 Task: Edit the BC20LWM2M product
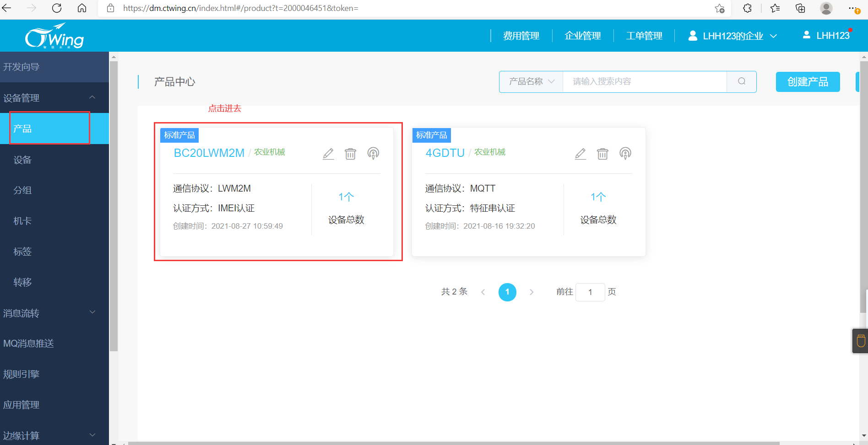[328, 154]
